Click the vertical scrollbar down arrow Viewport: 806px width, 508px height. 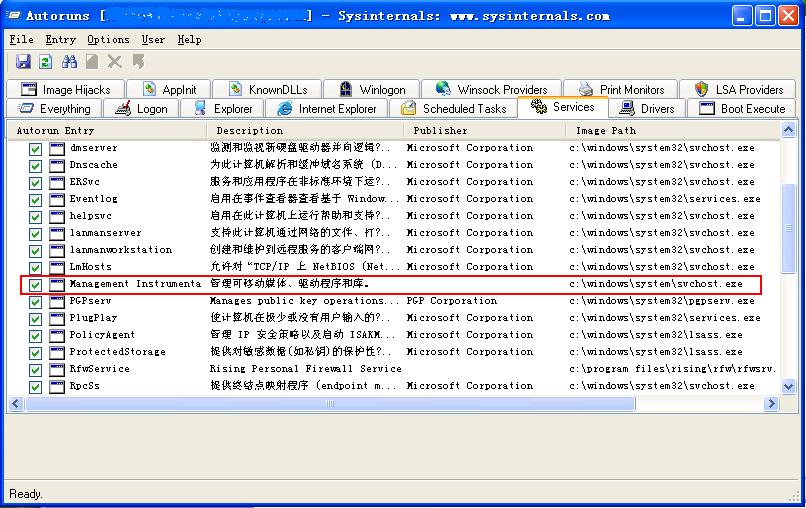[789, 386]
